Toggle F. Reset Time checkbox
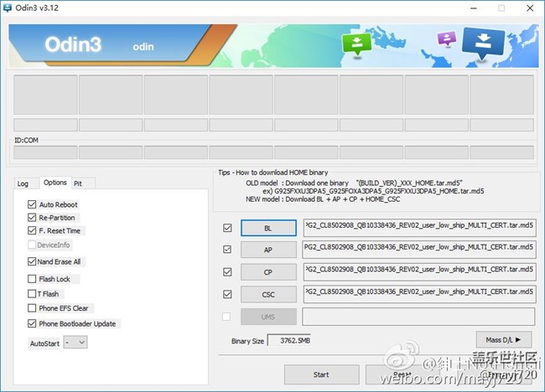 (x=32, y=230)
